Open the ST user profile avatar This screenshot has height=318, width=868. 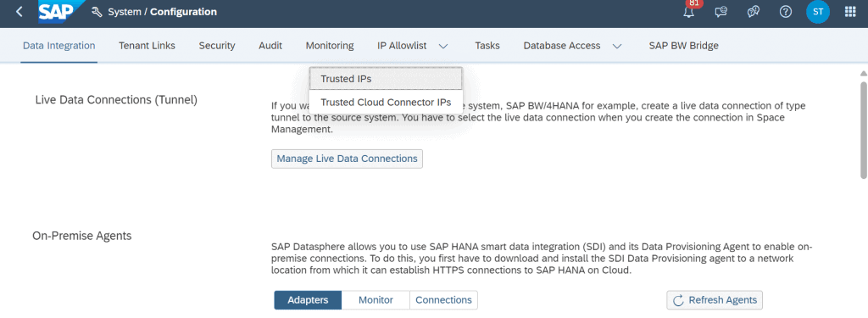click(818, 12)
